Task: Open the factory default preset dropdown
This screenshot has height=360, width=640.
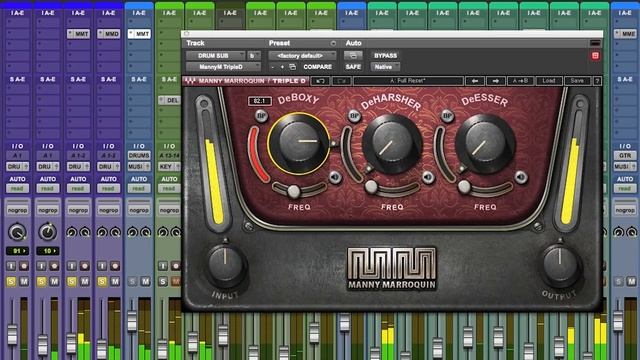Action: coord(302,56)
